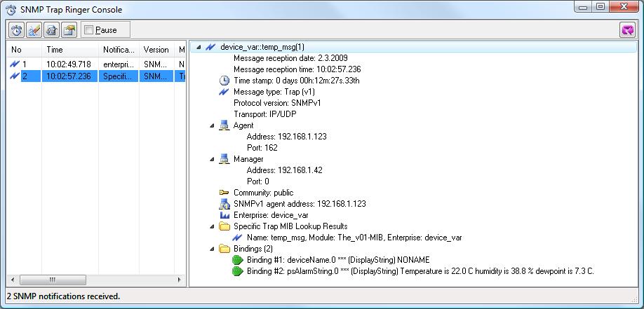The image size is (644, 309).
Task: Sort by the Time column header
Action: pos(70,50)
